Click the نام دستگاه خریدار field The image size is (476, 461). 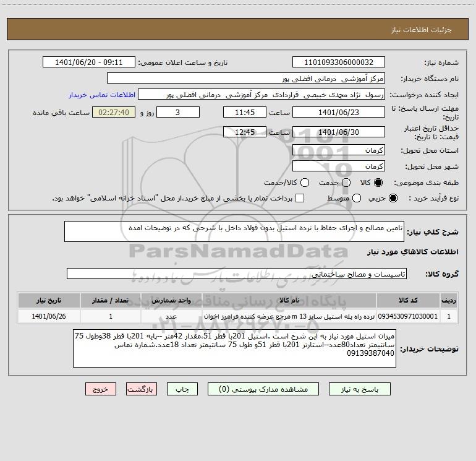[246, 78]
